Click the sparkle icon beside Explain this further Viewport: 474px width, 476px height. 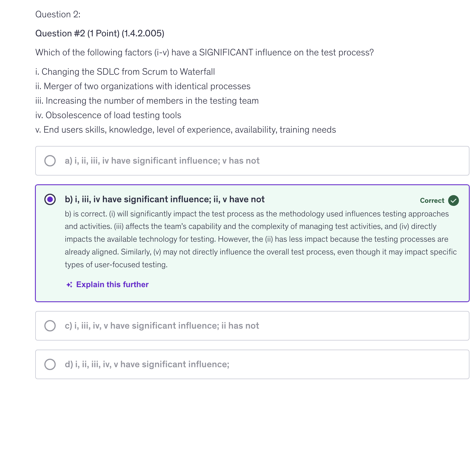click(69, 285)
